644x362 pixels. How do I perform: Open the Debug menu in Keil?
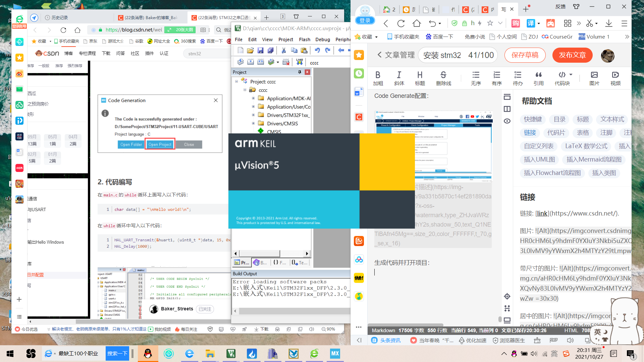click(323, 40)
